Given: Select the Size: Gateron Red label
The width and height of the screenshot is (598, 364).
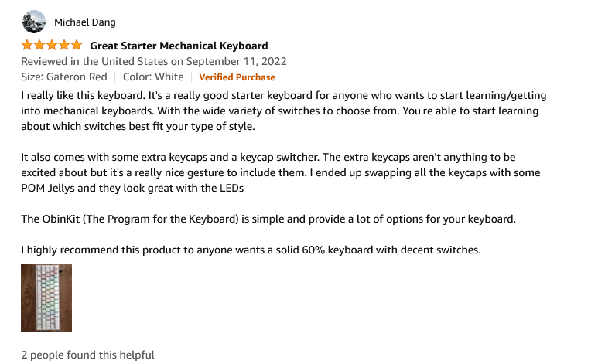Looking at the screenshot, I should 64,77.
